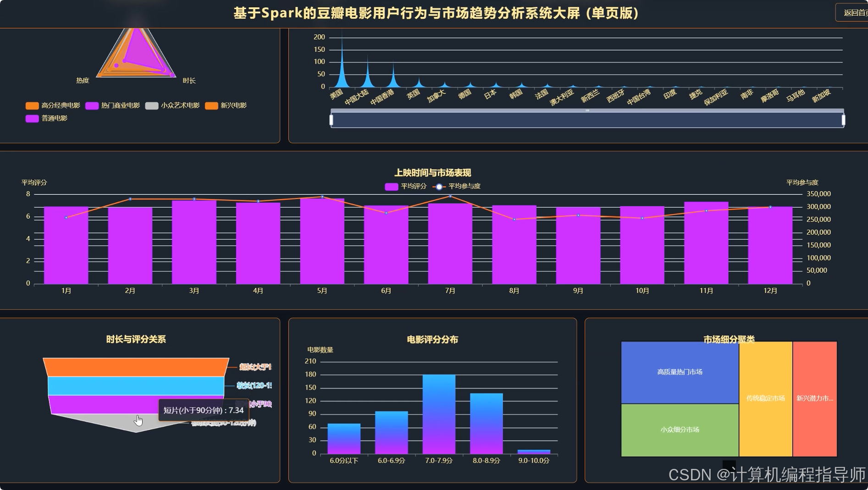868x490 pixels.
Task: Hide the 新兴电影 series via its legend
Action: pos(211,105)
